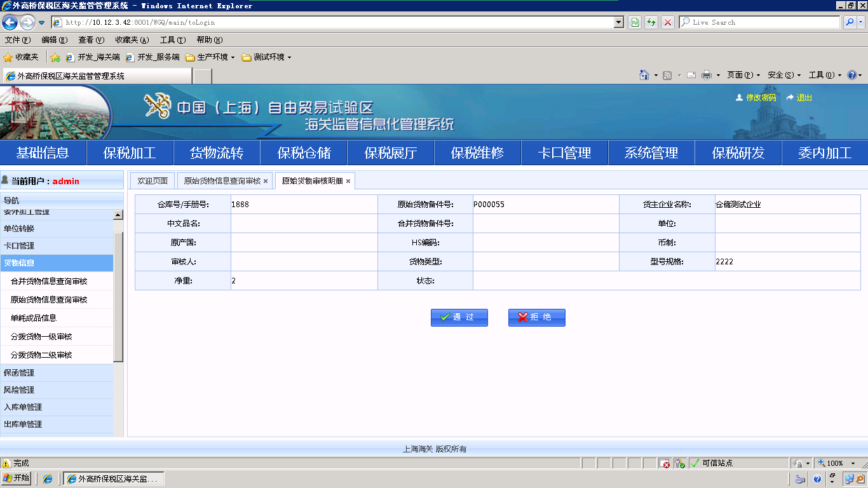This screenshot has height=488, width=868.
Task: Select 分拨货物一级审核 in sidebar
Action: 41,337
